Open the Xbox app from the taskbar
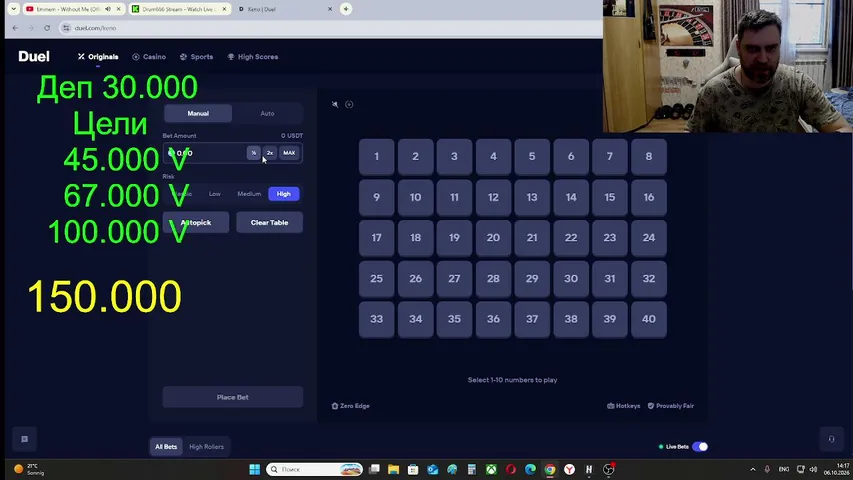The width and height of the screenshot is (853, 480). pyautogui.click(x=491, y=469)
